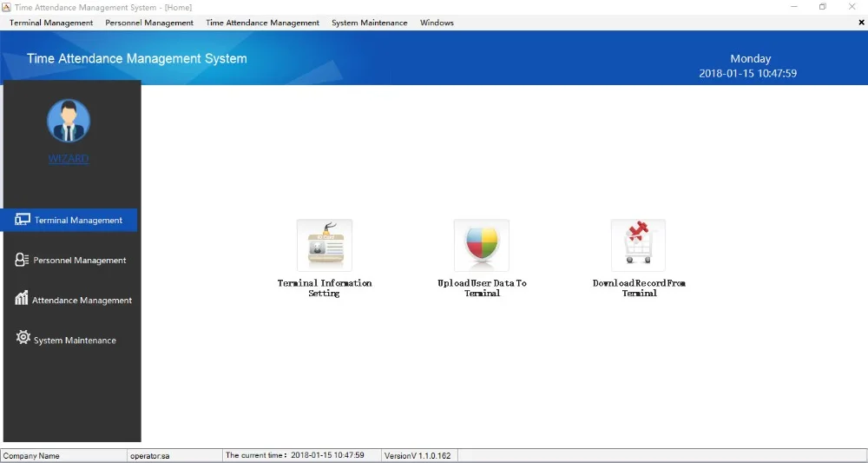
Task: Restore down the application window
Action: 823,7
